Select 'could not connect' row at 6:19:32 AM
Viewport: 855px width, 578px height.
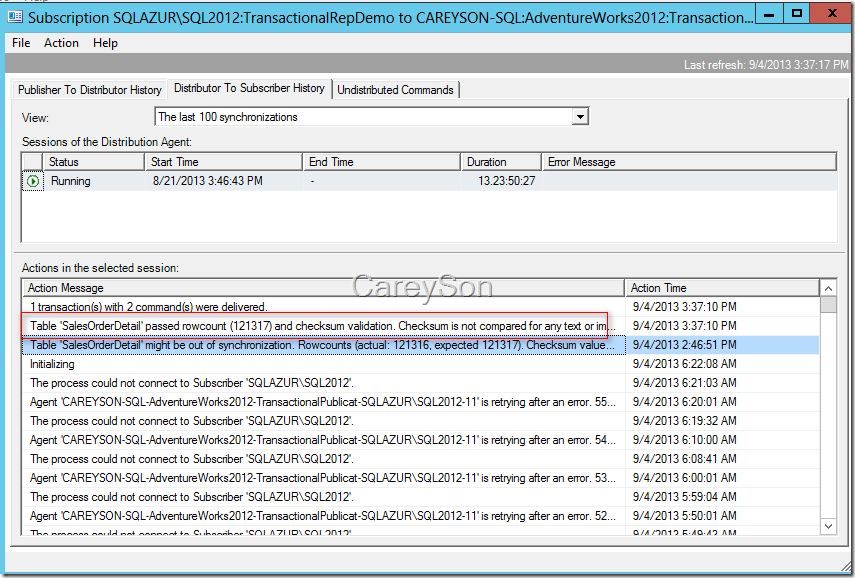coord(421,421)
